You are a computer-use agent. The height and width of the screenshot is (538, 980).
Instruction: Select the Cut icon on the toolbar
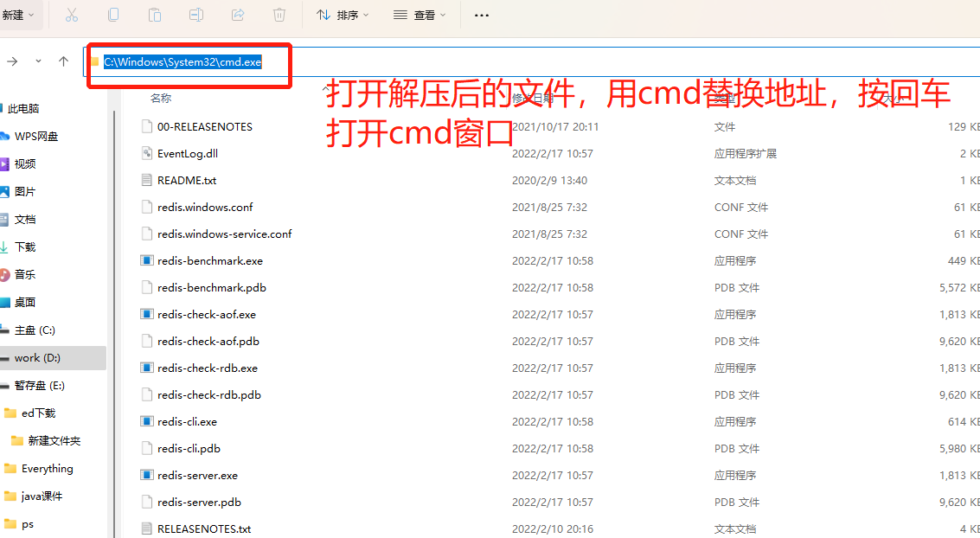point(72,15)
